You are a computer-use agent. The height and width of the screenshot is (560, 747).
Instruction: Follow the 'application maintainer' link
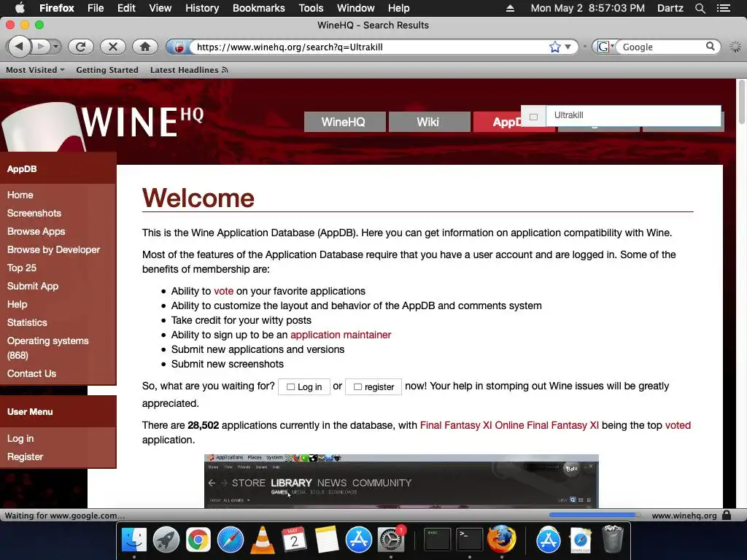341,335
